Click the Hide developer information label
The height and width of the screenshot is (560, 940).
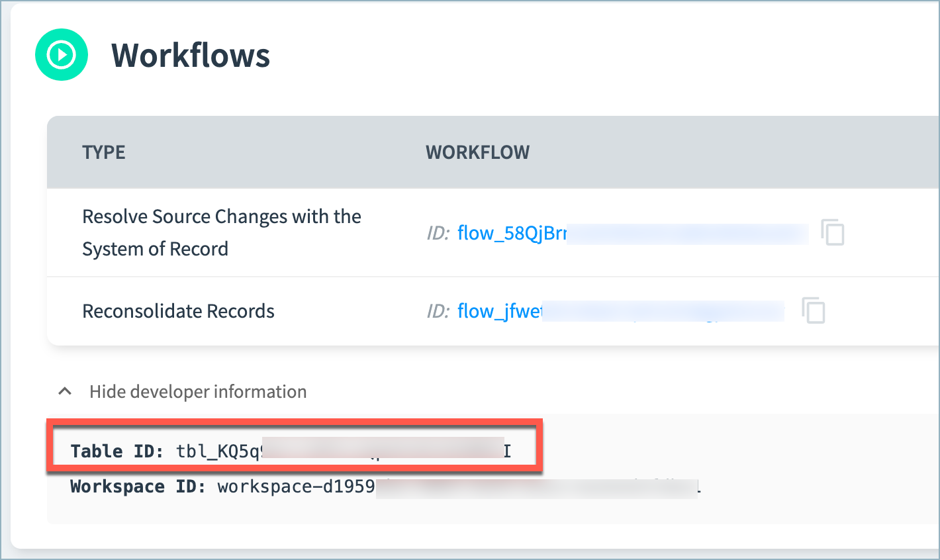tap(198, 392)
